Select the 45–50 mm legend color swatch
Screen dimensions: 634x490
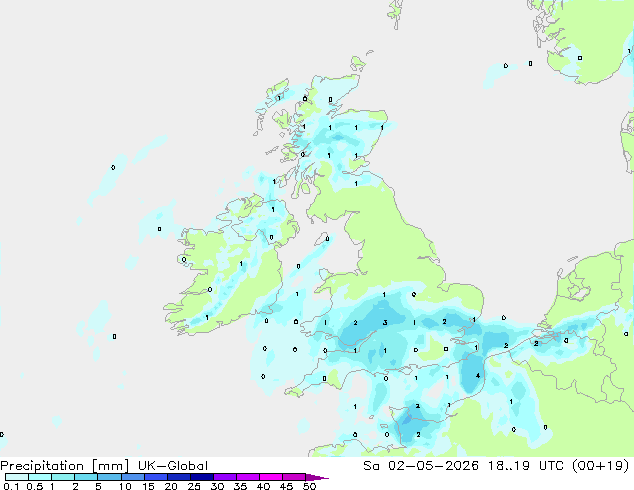pos(294,477)
